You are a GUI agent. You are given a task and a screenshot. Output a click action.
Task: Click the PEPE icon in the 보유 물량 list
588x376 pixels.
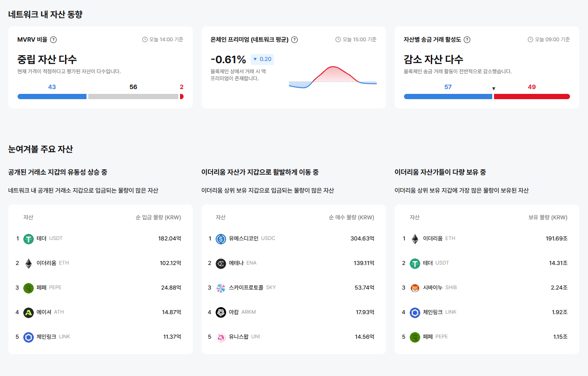pyautogui.click(x=415, y=337)
